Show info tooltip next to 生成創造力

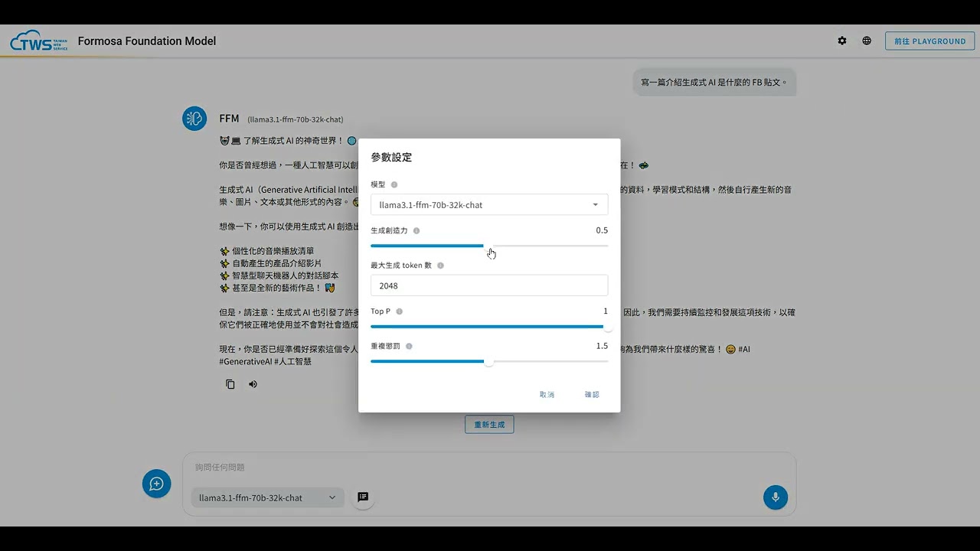pos(416,230)
